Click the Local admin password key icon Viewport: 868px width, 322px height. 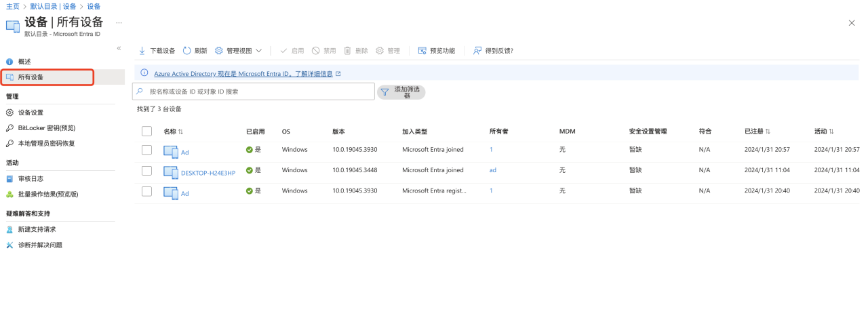(x=9, y=144)
